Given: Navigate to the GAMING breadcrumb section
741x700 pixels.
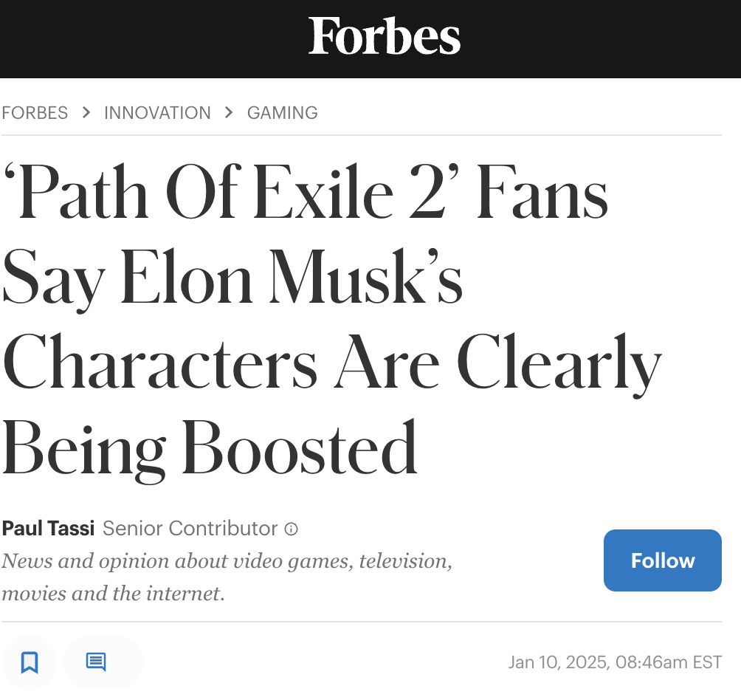Looking at the screenshot, I should point(283,113).
